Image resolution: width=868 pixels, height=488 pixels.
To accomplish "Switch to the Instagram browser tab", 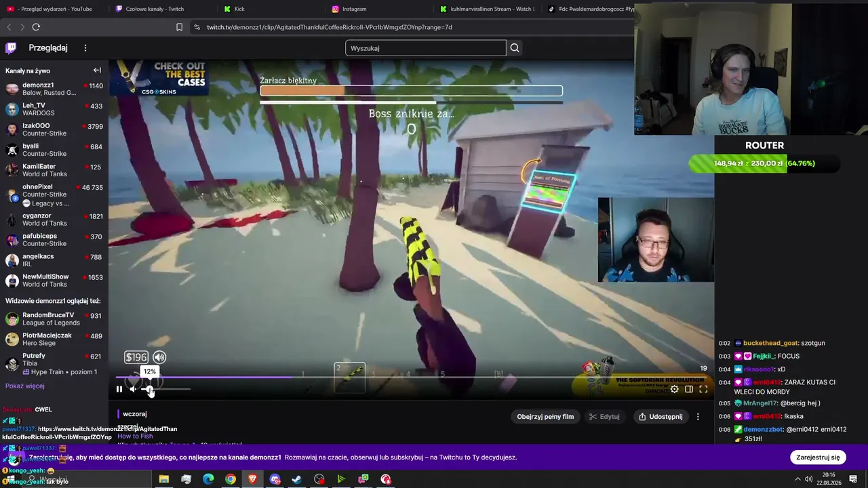I will pyautogui.click(x=380, y=9).
